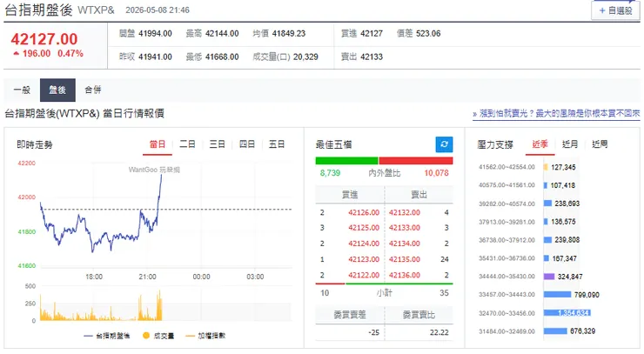Open the 合併 session tab

point(93,90)
